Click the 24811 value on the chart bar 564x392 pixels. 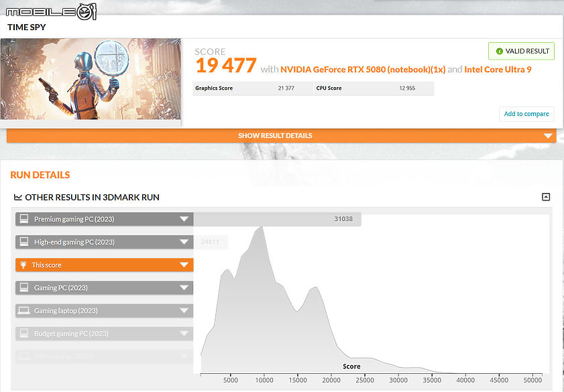[210, 242]
